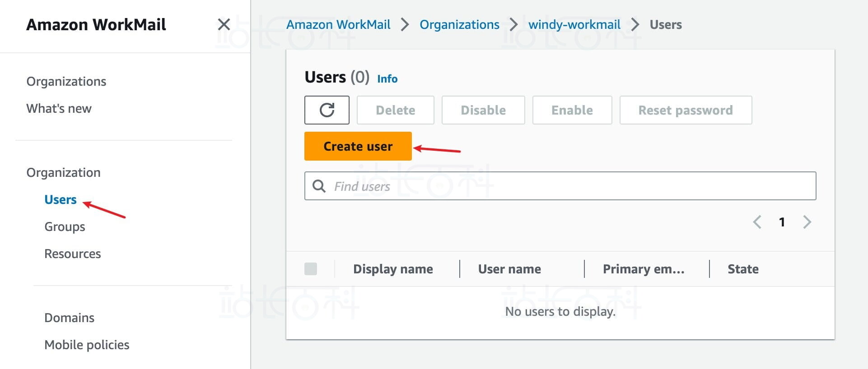Viewport: 868px width, 369px height.
Task: Go to previous page of users
Action: (x=757, y=222)
